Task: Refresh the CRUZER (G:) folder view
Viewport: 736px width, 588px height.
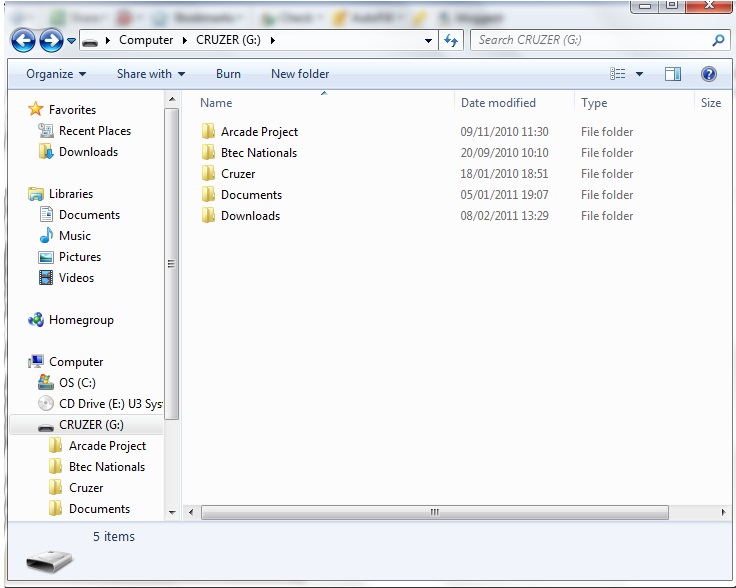Action: click(x=451, y=40)
